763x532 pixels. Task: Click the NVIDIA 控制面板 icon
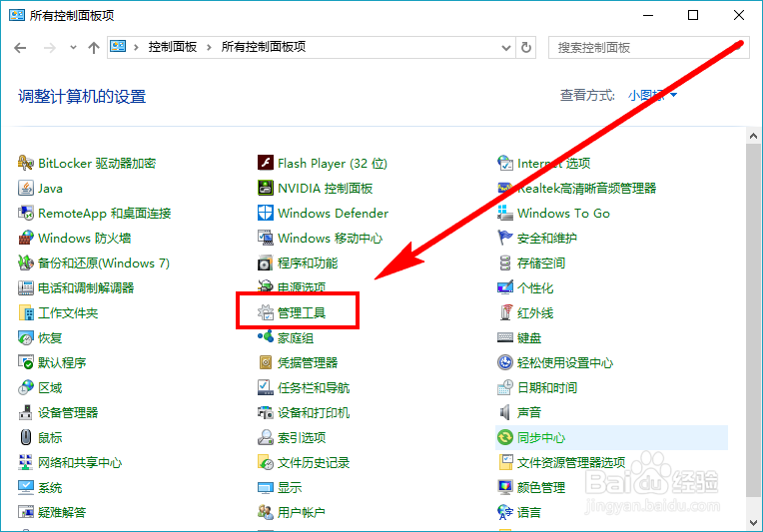266,188
